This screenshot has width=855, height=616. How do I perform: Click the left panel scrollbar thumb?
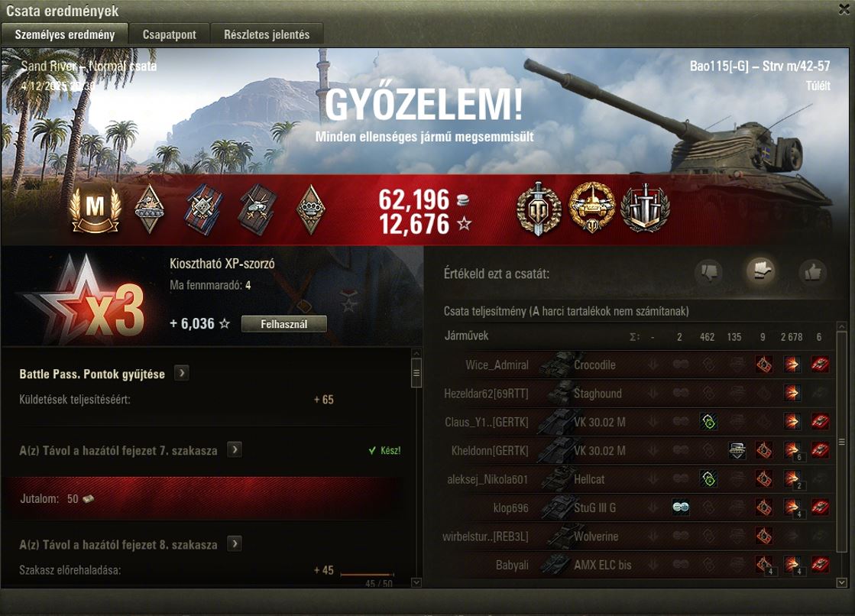tap(416, 373)
